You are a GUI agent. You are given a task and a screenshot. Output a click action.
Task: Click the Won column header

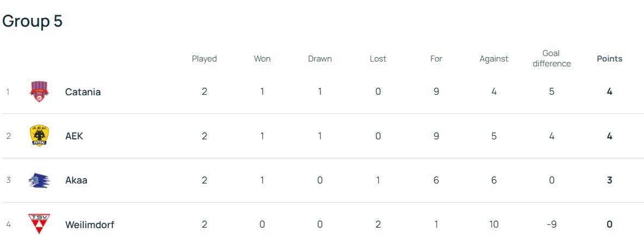pos(262,59)
